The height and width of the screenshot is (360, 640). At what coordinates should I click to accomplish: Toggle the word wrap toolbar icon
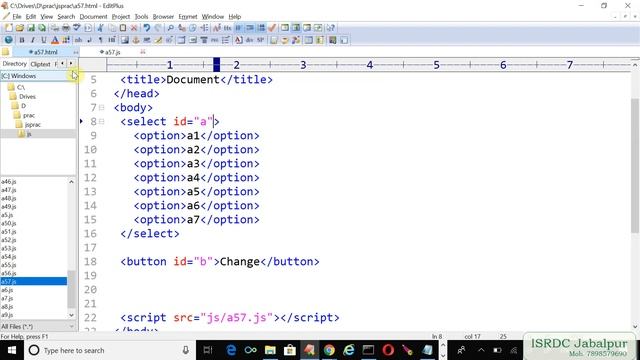[x=239, y=28]
